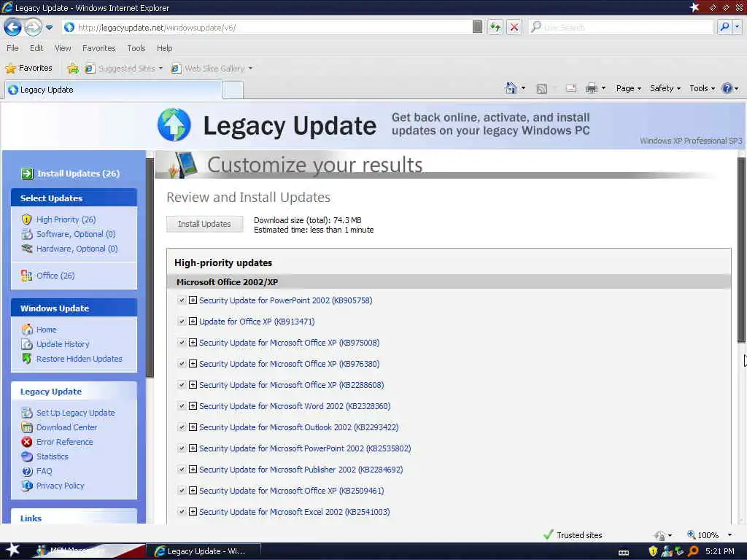
Task: Open the Web Slice Gallery dropdown
Action: pos(212,69)
